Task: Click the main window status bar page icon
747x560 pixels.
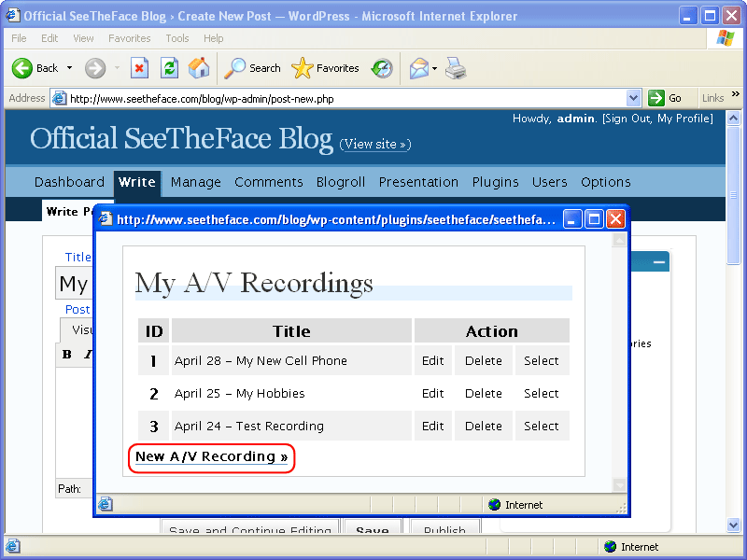Action: tap(13, 546)
